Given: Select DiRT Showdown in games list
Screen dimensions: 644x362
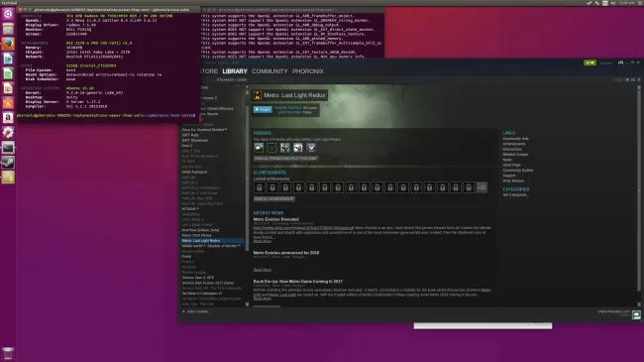Looking at the screenshot, I should pos(195,140).
